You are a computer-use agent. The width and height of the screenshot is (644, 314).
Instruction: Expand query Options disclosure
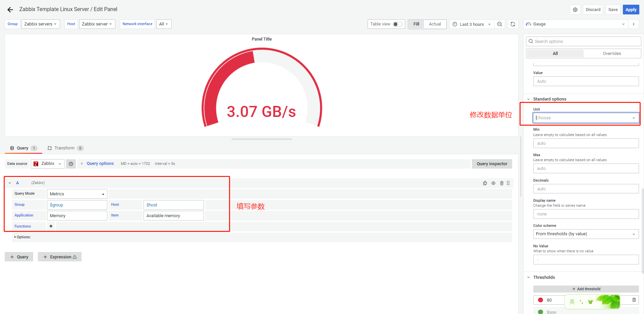(22, 237)
